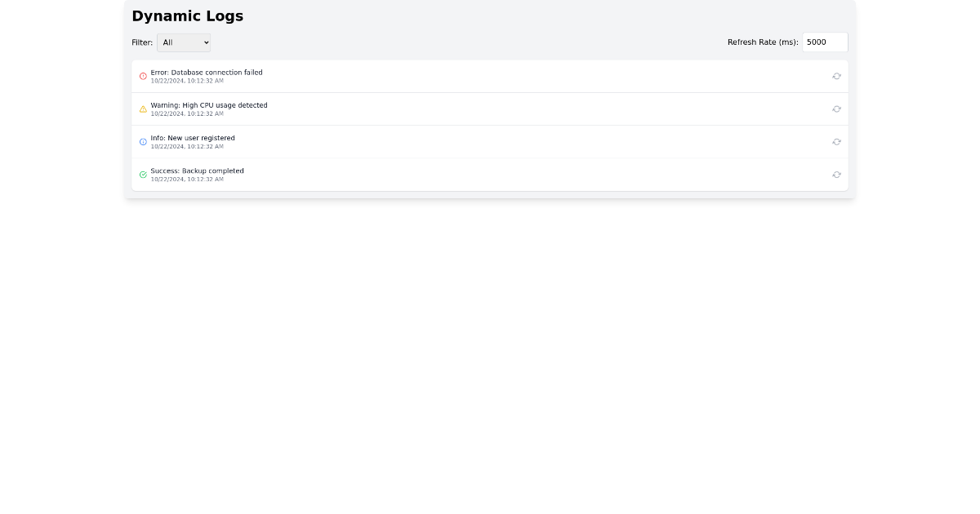
Task: Click the green success check icon
Action: coord(143,174)
